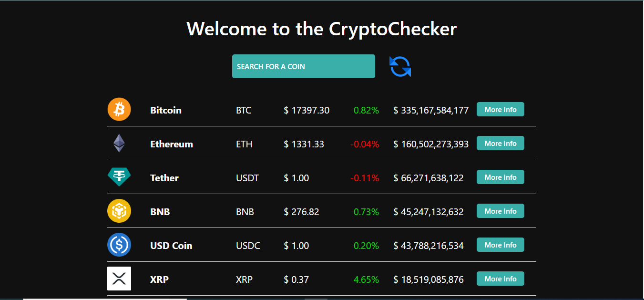This screenshot has height=300, width=644.
Task: Click the USDT ticker symbol
Action: click(247, 178)
